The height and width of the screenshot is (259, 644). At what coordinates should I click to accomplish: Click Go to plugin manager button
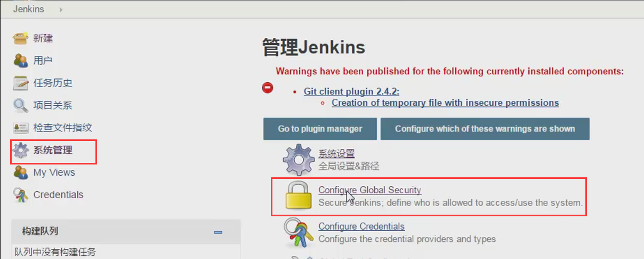[x=320, y=129]
